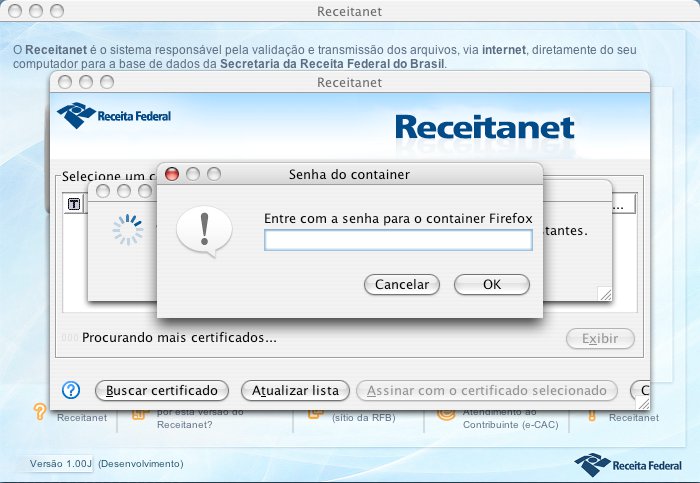700x483 pixels.
Task: Click the Versão 1.00J label
Action: [x=61, y=464]
